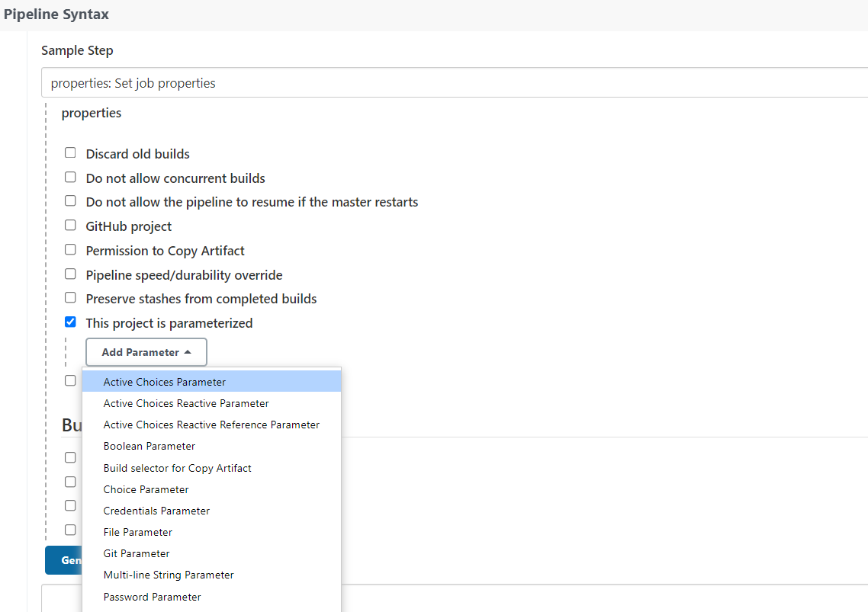Toggle Pipeline speed/durability override checkbox
This screenshot has height=612, width=868.
tap(70, 274)
